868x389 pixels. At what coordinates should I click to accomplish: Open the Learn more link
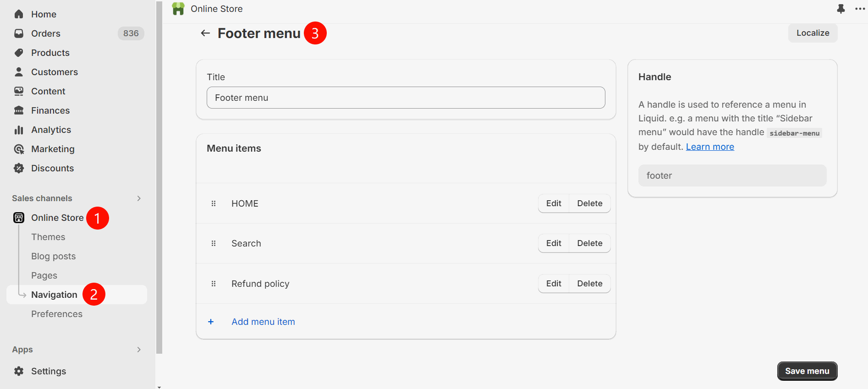click(x=709, y=147)
